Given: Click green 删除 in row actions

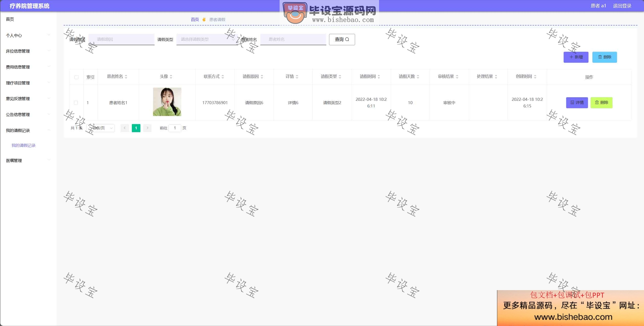Looking at the screenshot, I should tap(602, 103).
